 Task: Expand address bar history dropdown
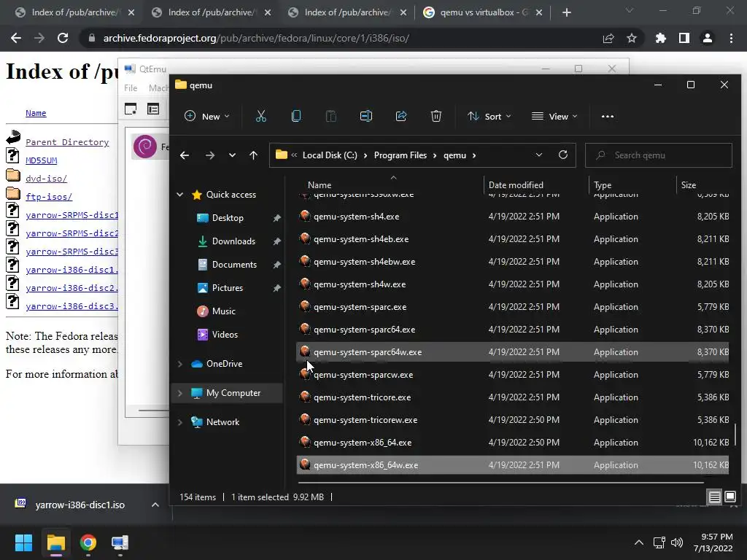click(539, 155)
